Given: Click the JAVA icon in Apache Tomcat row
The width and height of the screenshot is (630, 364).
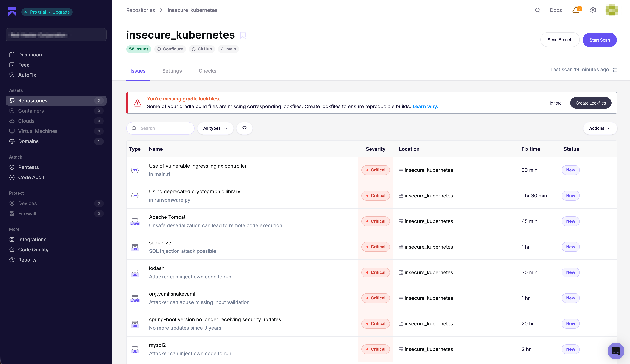Looking at the screenshot, I should pos(135,221).
